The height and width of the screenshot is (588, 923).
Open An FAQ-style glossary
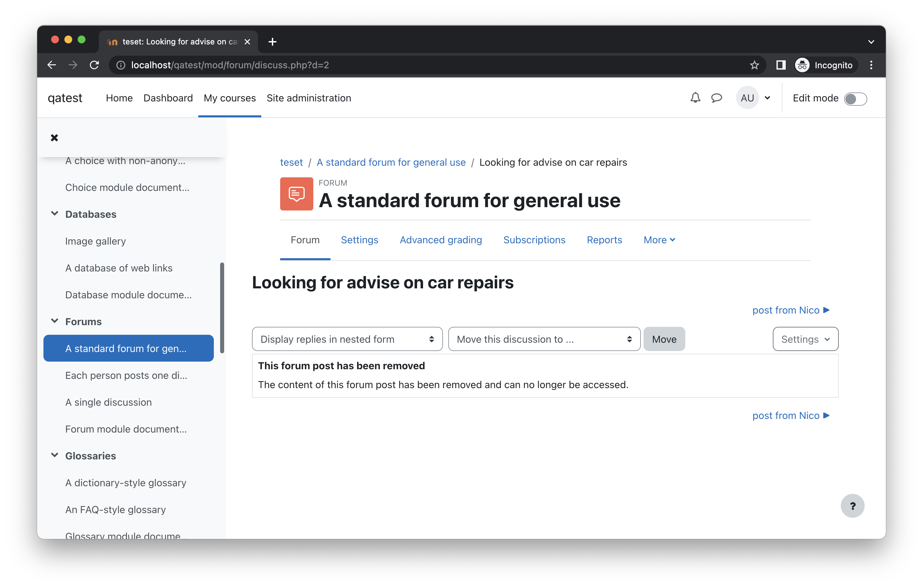(115, 509)
